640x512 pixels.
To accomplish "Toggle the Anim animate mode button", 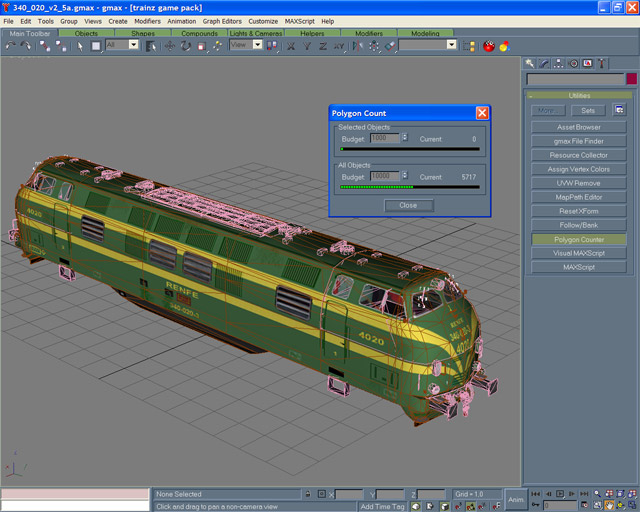I will click(515, 499).
